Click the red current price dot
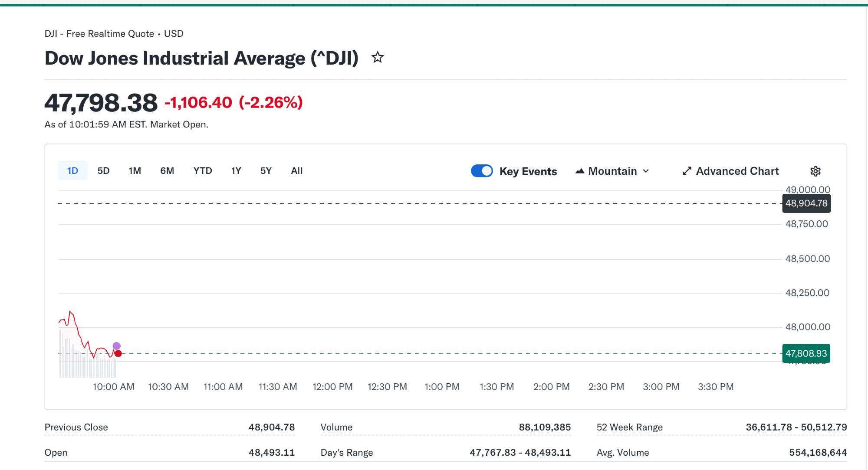Viewport: 868px width, 470px height. [118, 353]
